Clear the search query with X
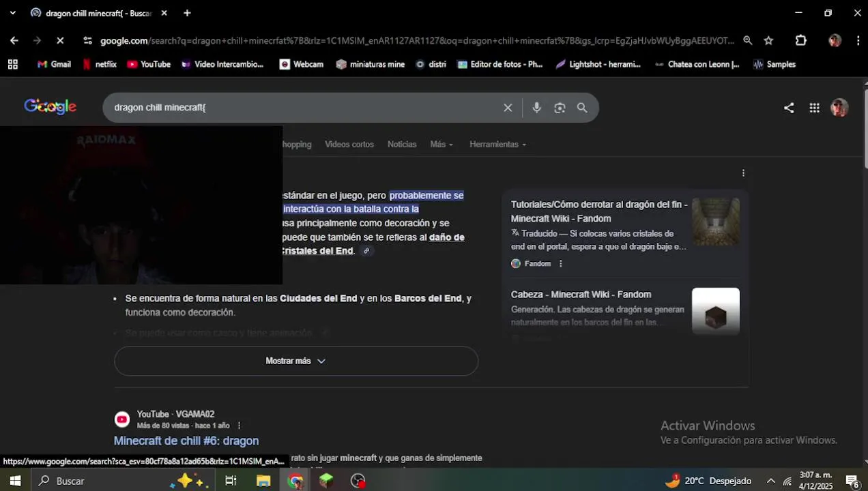868x491 pixels. 508,108
